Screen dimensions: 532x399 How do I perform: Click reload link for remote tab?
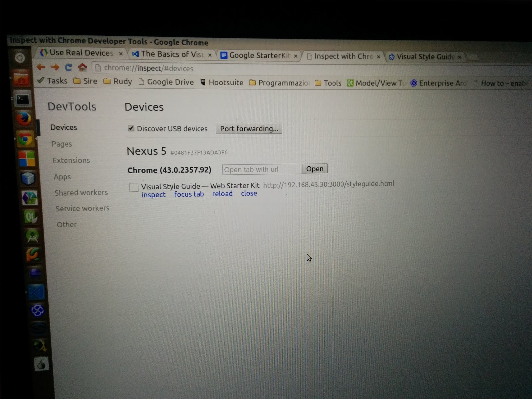coord(222,194)
